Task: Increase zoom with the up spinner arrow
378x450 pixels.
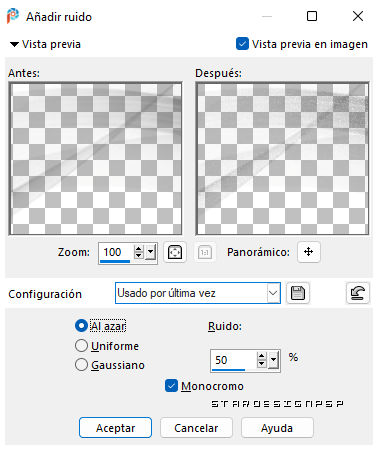Action: tap(139, 249)
